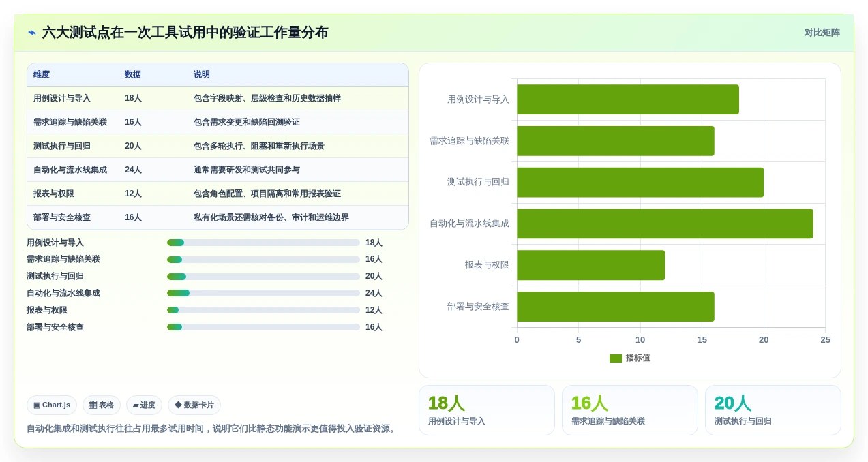Click the 测试执行与回归 progress bar
This screenshot has width=868, height=462.
click(x=263, y=277)
